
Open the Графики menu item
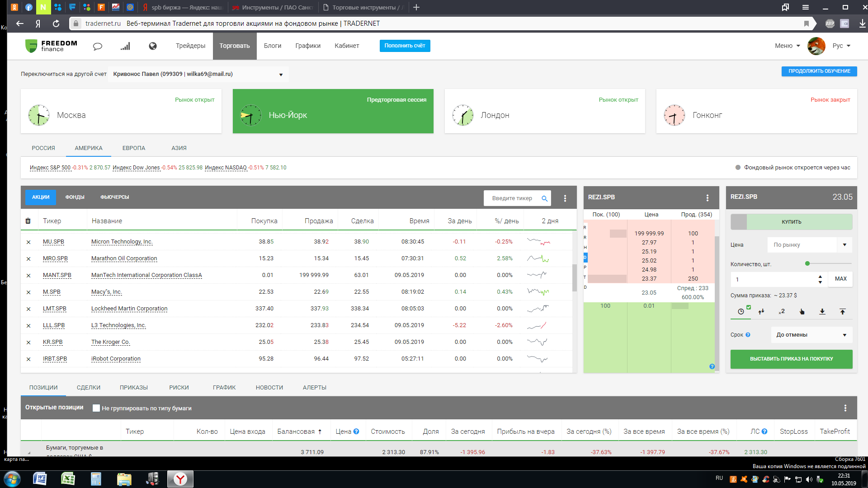308,46
